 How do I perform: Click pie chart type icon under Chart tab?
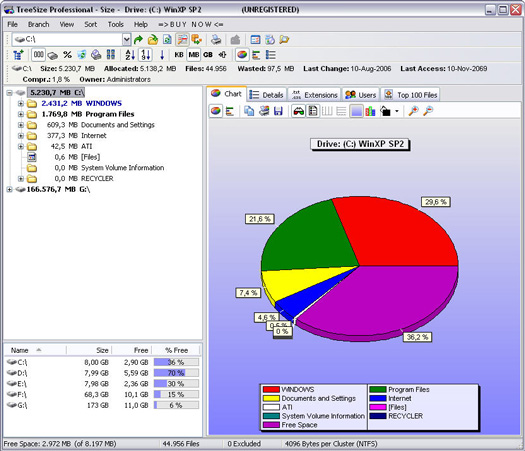tap(216, 111)
